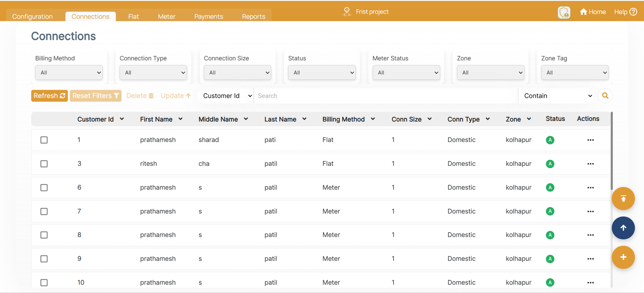Viewport: 644px width, 293px height.
Task: Click the Frist project title
Action: click(x=372, y=12)
